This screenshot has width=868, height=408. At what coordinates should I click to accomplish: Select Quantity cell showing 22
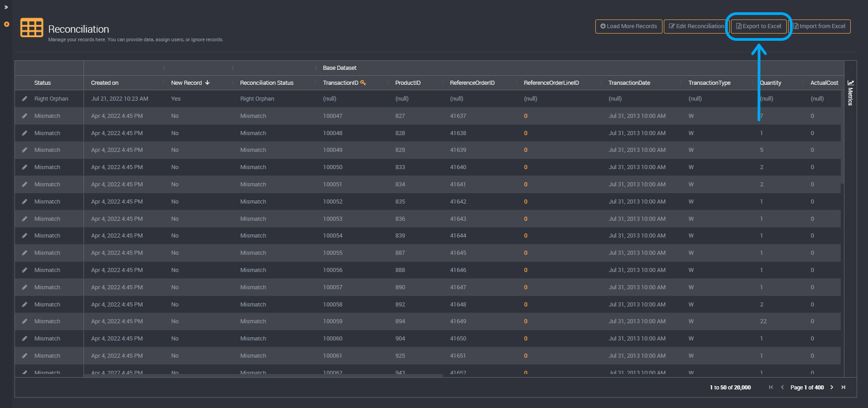(763, 321)
